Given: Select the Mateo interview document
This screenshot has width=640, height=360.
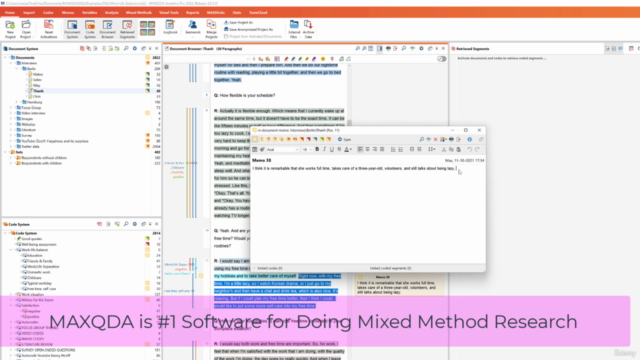Looking at the screenshot, I should [x=38, y=74].
